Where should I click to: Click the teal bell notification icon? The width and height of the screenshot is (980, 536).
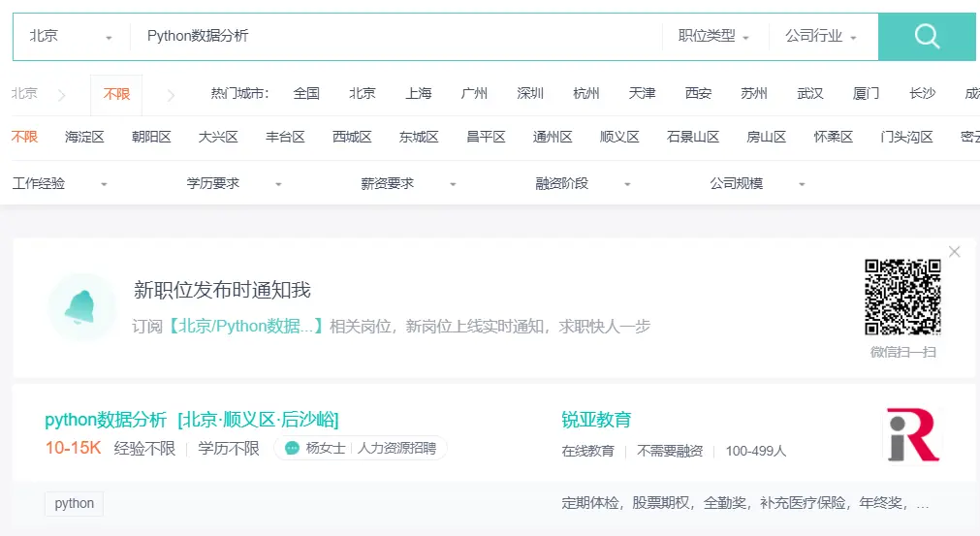81,307
